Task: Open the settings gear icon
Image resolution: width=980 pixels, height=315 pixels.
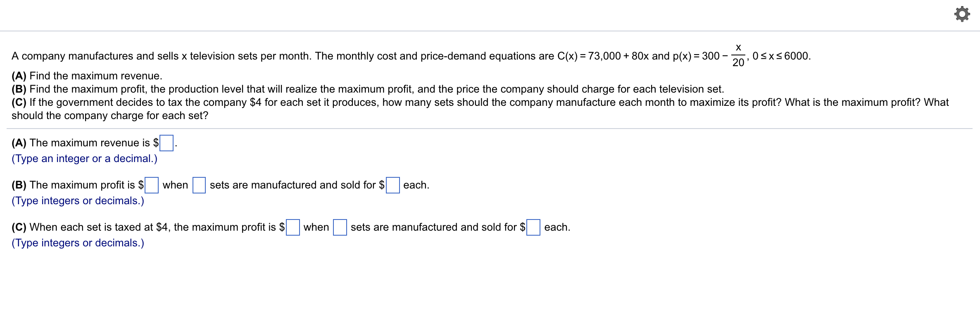Action: [962, 14]
